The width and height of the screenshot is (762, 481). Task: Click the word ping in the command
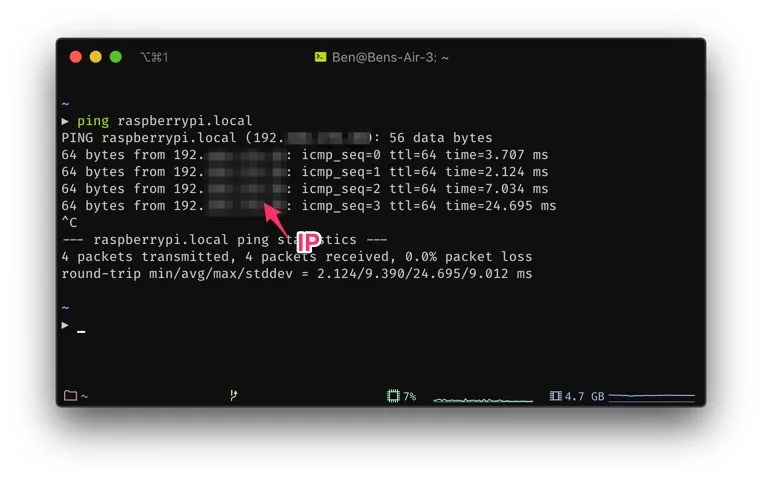coord(93,120)
